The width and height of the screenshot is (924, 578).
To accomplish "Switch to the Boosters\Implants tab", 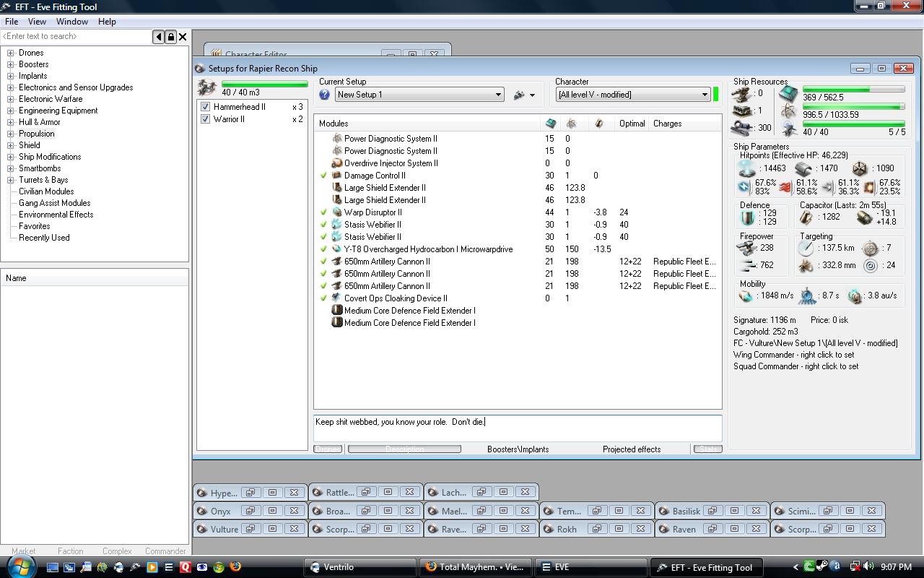I will click(x=518, y=449).
